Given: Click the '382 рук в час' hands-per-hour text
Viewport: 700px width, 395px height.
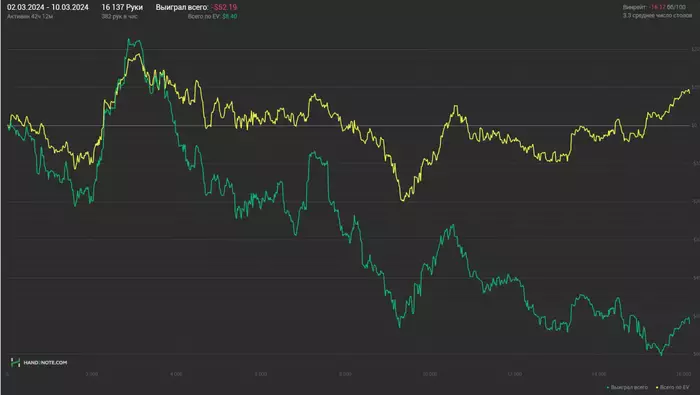Looking at the screenshot, I should click(119, 17).
